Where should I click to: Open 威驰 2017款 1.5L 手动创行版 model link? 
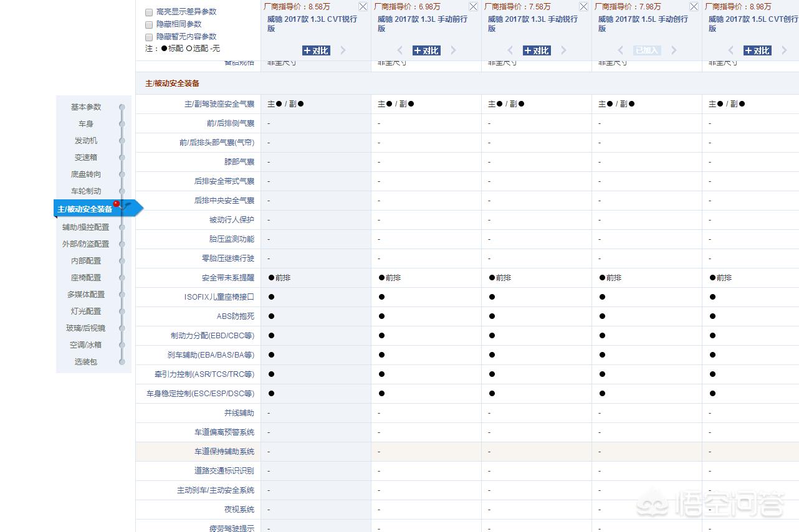(643, 24)
